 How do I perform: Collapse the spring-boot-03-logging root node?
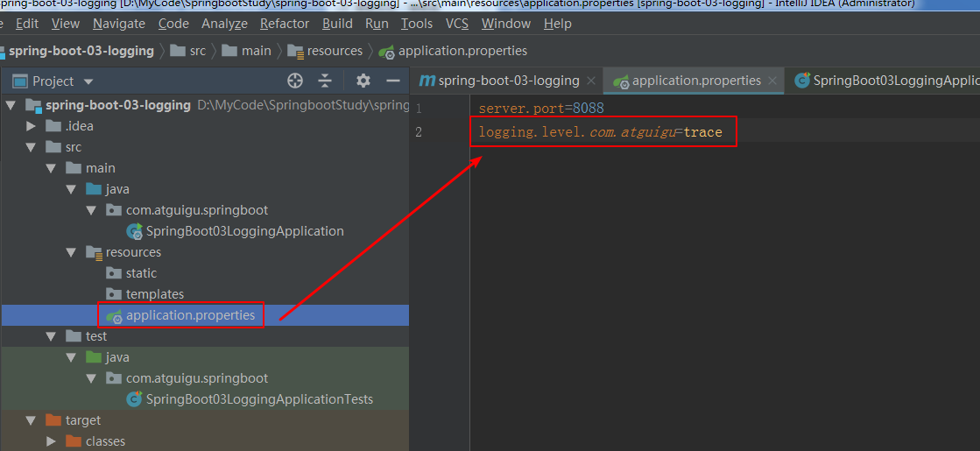point(11,105)
